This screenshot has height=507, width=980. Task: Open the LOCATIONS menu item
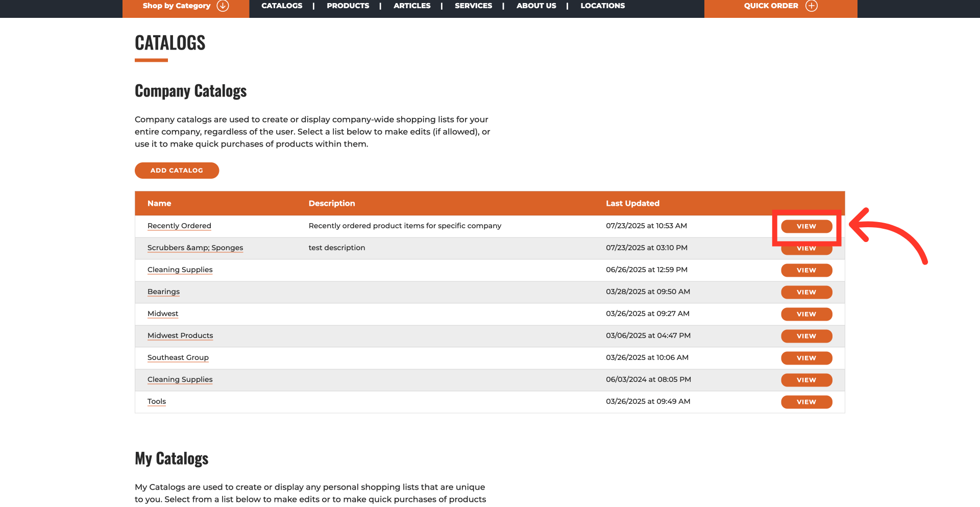pyautogui.click(x=603, y=6)
